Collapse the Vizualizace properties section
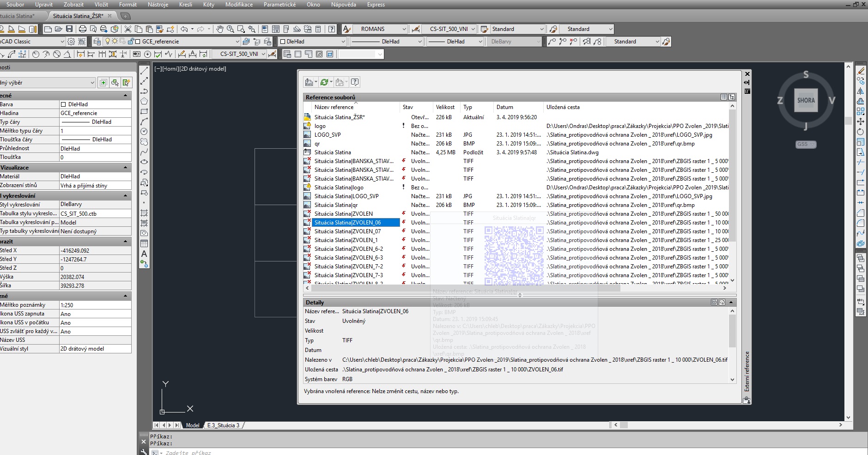The width and height of the screenshot is (868, 455). pyautogui.click(x=125, y=168)
